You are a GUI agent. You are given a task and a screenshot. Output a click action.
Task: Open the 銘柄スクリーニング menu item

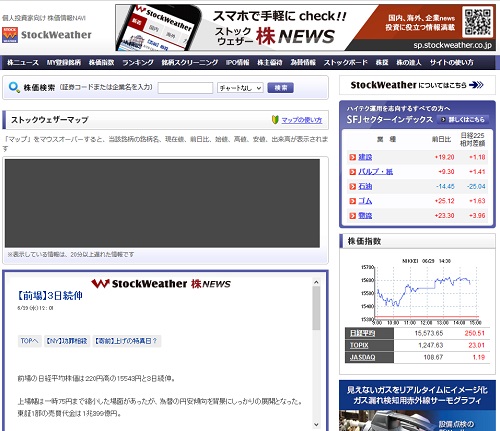click(x=189, y=62)
